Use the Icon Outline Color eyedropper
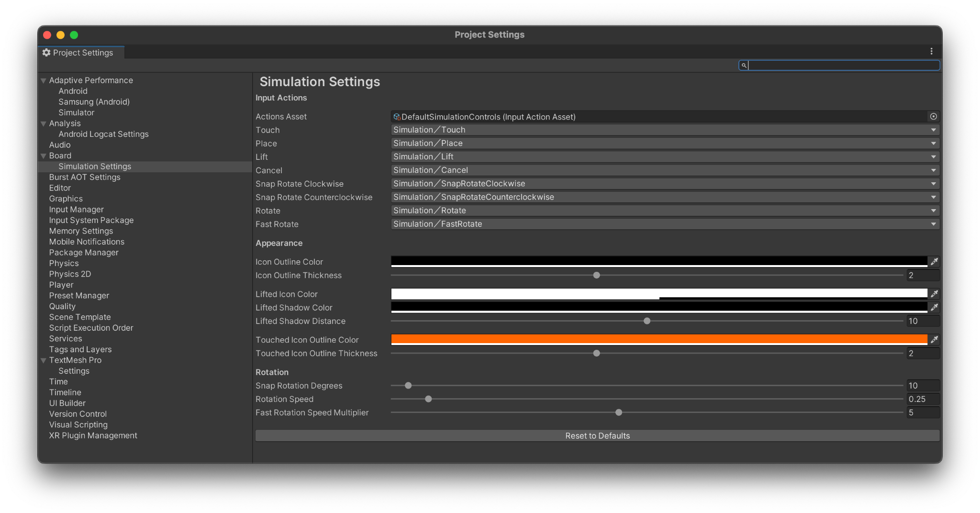This screenshot has height=513, width=980. click(x=935, y=261)
